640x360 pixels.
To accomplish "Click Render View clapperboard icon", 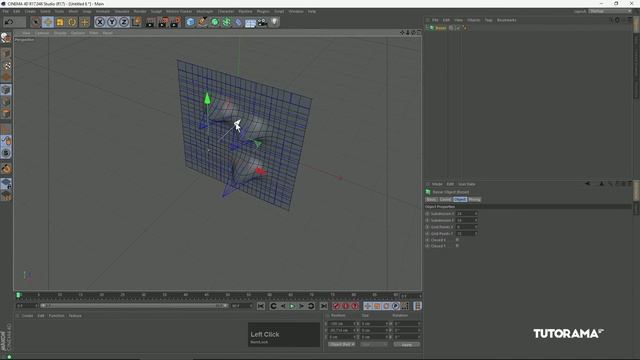I will 151,22.
